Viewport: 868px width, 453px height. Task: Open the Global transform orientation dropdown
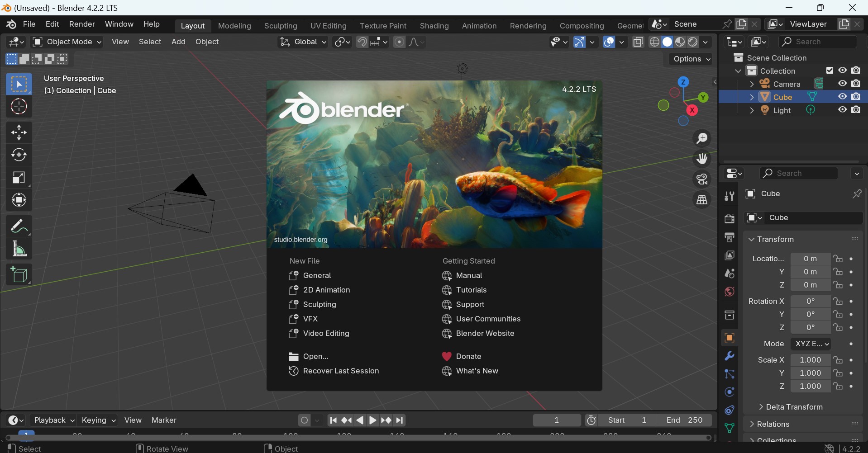pos(303,42)
